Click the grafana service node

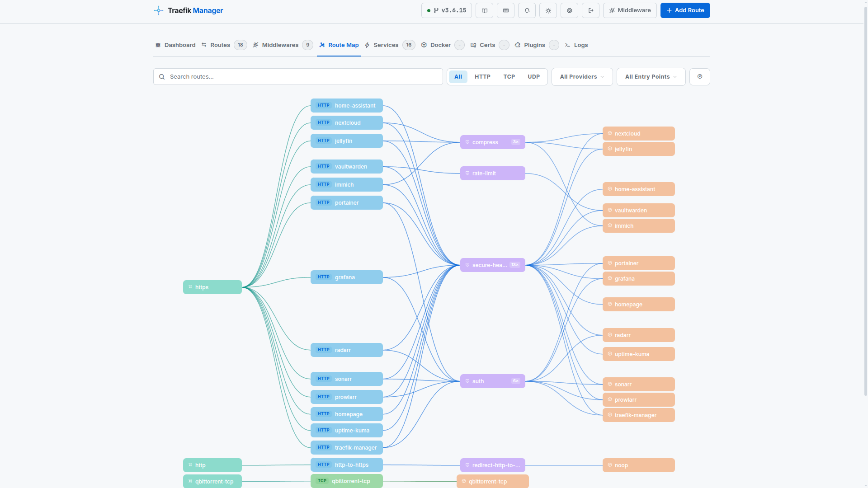point(639,279)
